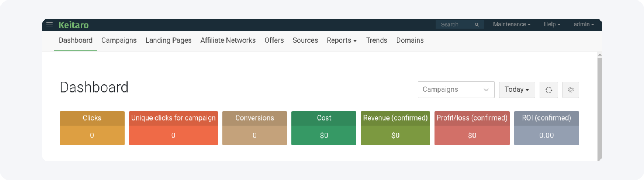
Task: Click inside the Search field
Action: click(455, 24)
